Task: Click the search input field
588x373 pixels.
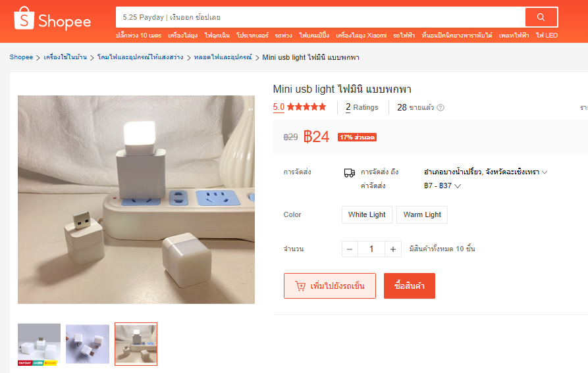Action: 321,17
